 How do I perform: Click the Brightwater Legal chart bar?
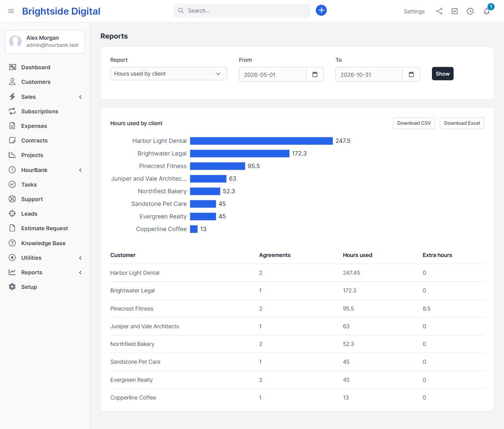point(240,153)
